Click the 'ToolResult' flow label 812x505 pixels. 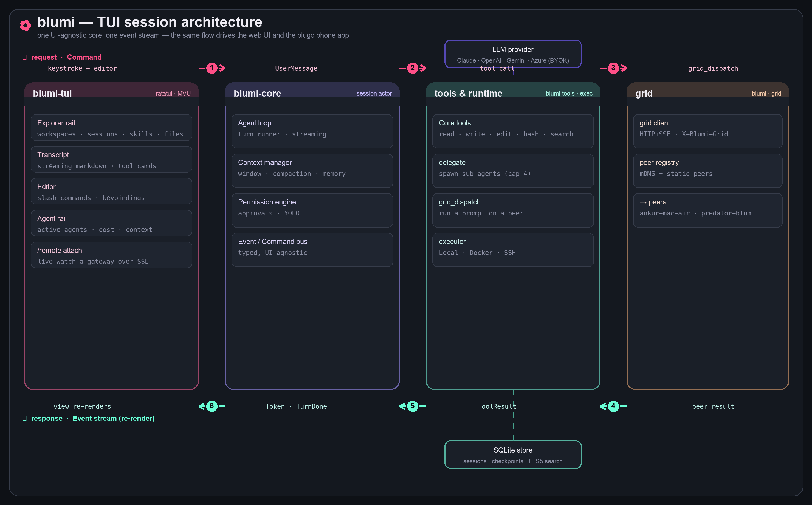click(x=497, y=406)
